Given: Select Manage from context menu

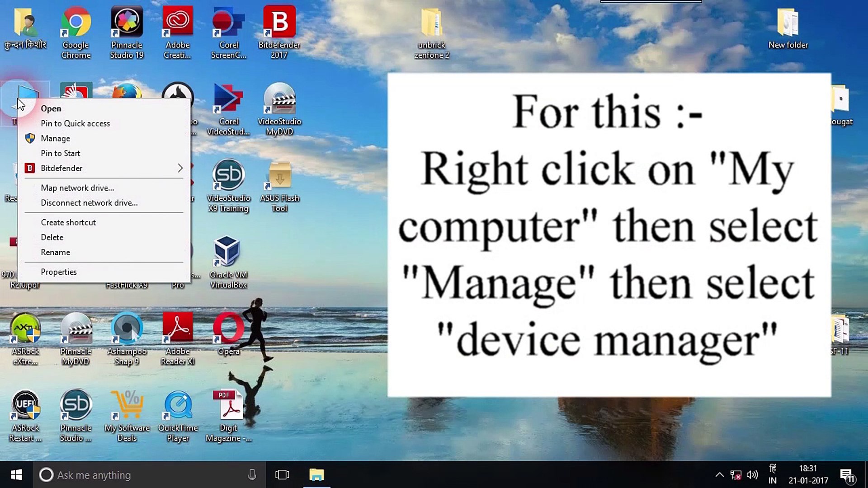Looking at the screenshot, I should 56,138.
